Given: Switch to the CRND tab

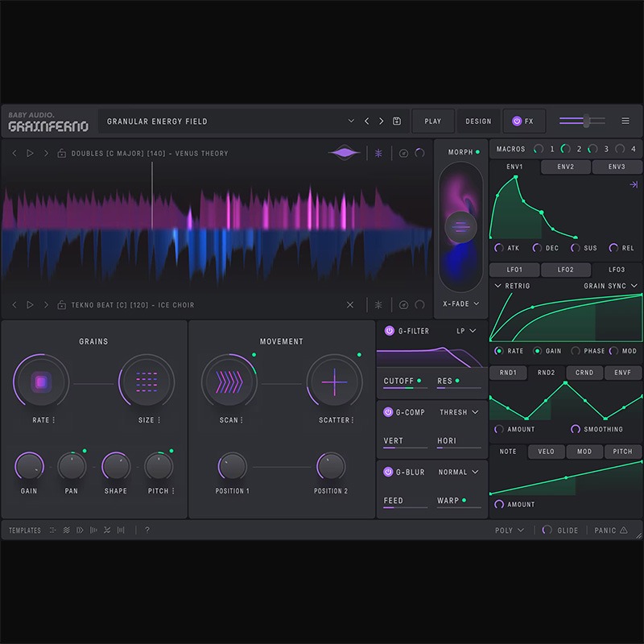Looking at the screenshot, I should click(584, 373).
